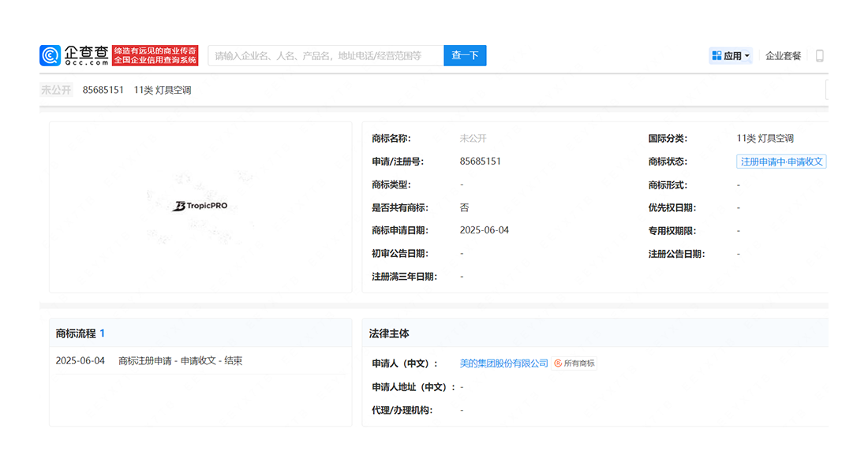Click the 代理/办理机构 label
The image size is (868, 473).
[402, 410]
